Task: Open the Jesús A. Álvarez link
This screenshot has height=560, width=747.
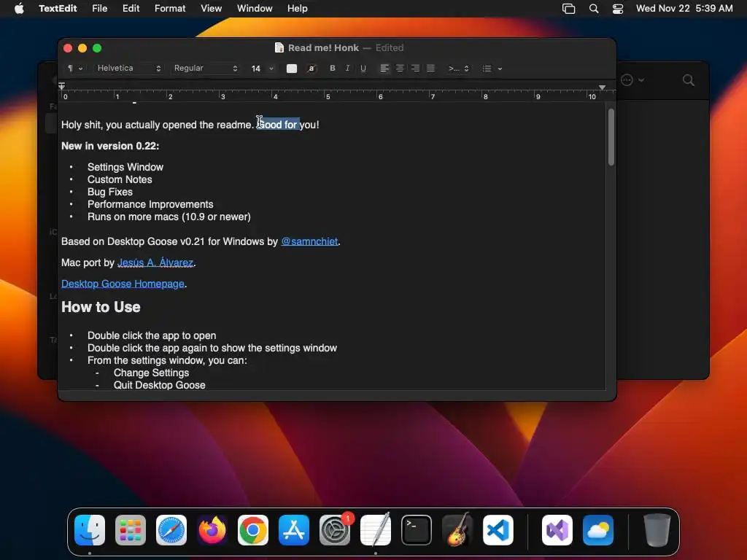Action: (155, 262)
